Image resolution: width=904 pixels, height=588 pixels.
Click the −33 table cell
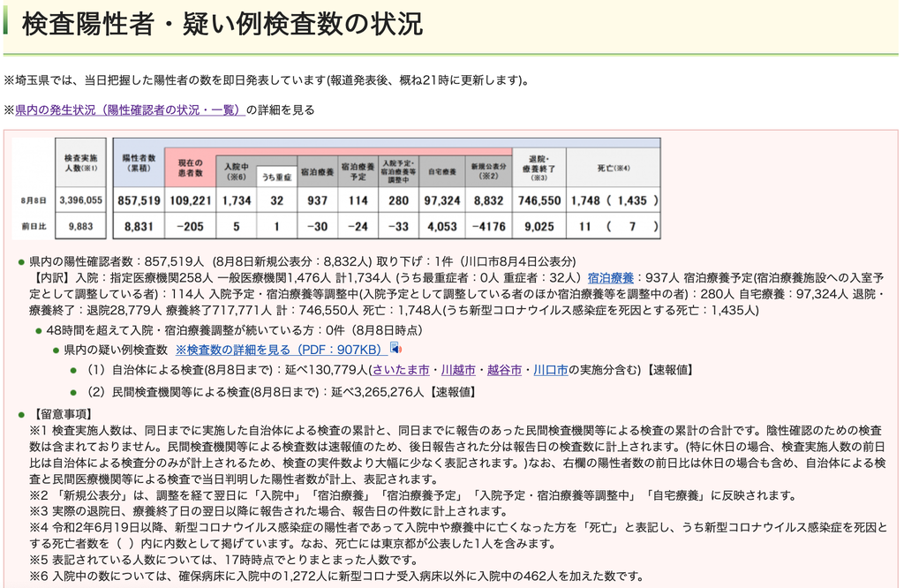pos(398,227)
